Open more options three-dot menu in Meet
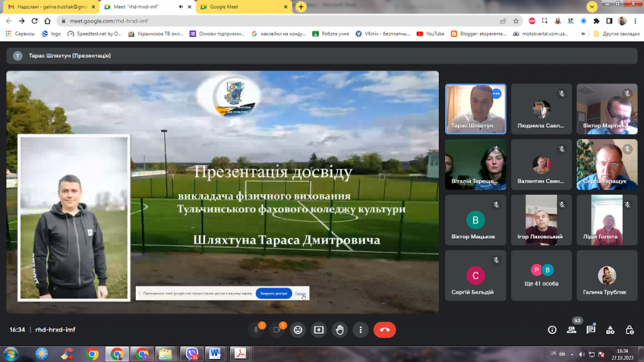This screenshot has height=362, width=644. pos(361,330)
